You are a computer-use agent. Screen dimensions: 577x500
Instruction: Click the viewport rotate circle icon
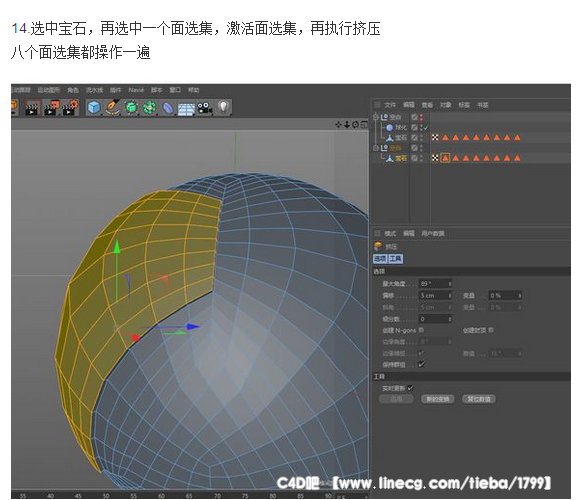(355, 125)
